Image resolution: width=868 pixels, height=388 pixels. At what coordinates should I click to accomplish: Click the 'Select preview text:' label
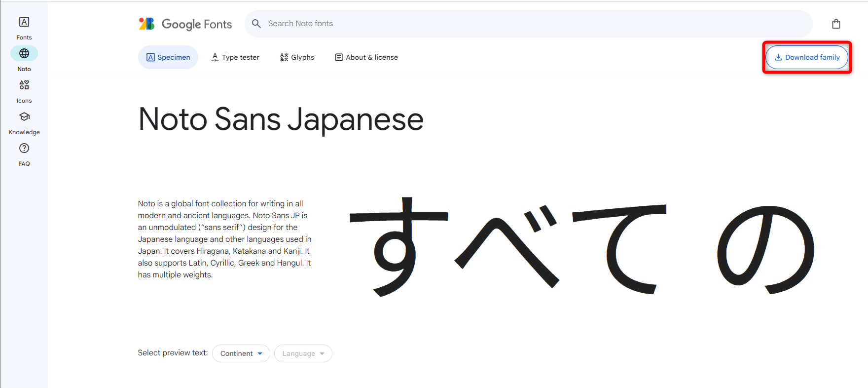click(173, 352)
